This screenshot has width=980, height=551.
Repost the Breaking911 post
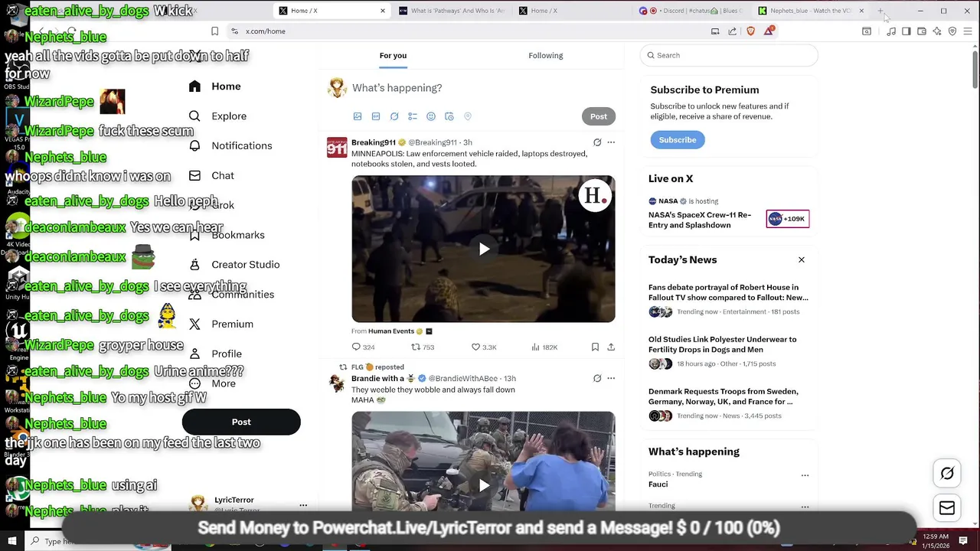423,347
